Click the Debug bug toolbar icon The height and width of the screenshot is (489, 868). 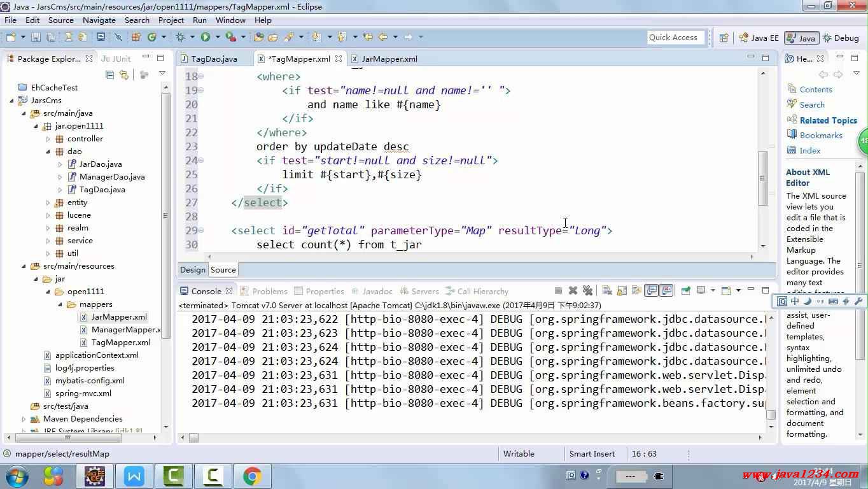pos(181,37)
